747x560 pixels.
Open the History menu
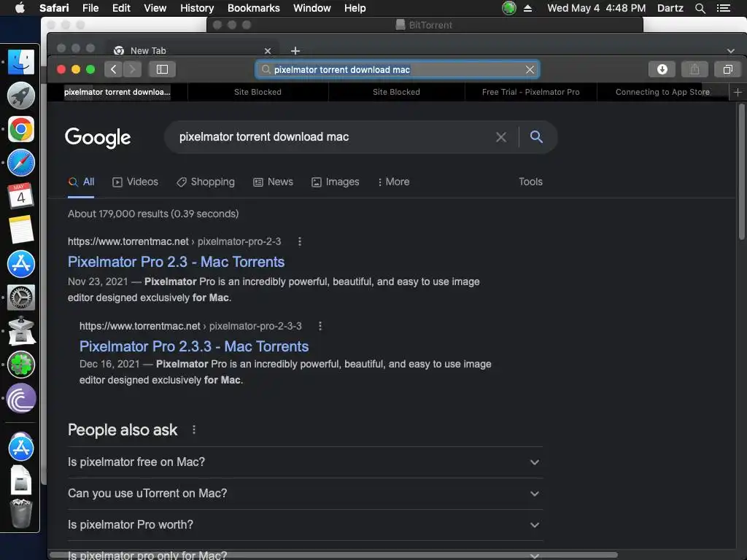[x=197, y=8]
